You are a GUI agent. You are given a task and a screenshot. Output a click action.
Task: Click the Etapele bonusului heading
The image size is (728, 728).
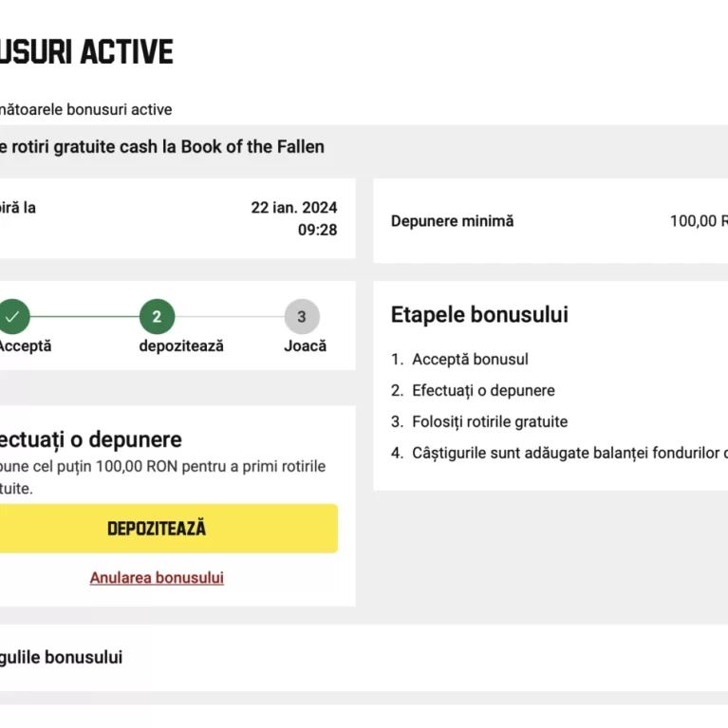pyautogui.click(x=479, y=314)
